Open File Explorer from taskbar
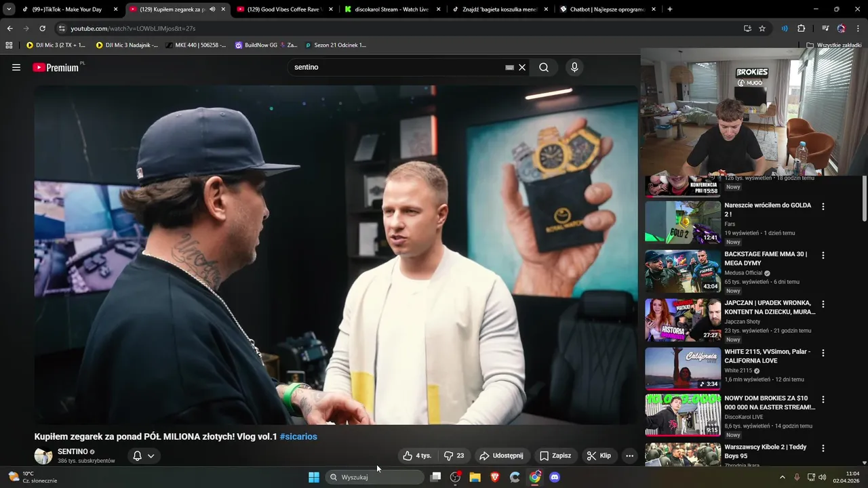This screenshot has height=488, width=868. 475,477
